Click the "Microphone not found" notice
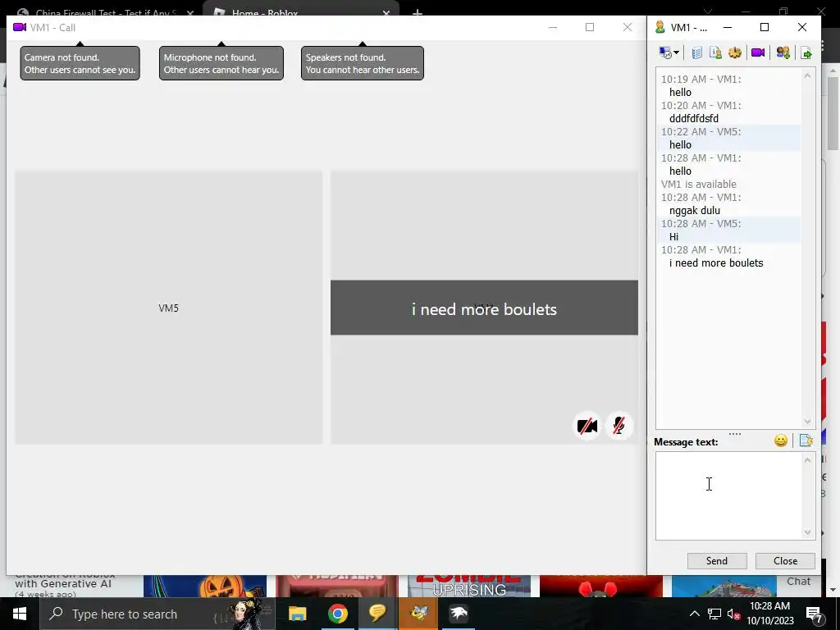The height and width of the screenshot is (630, 840). (x=221, y=63)
